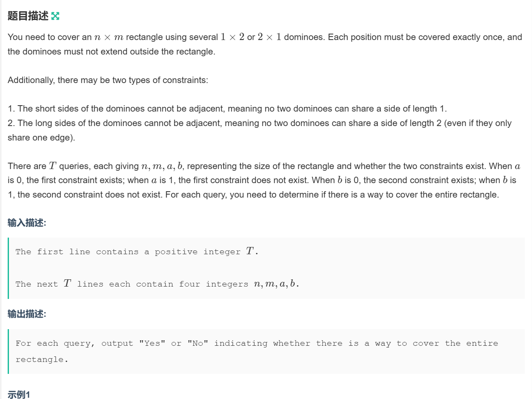Click the n × m formula in first paragraph
Viewport: 532px width, 399px height.
click(109, 37)
